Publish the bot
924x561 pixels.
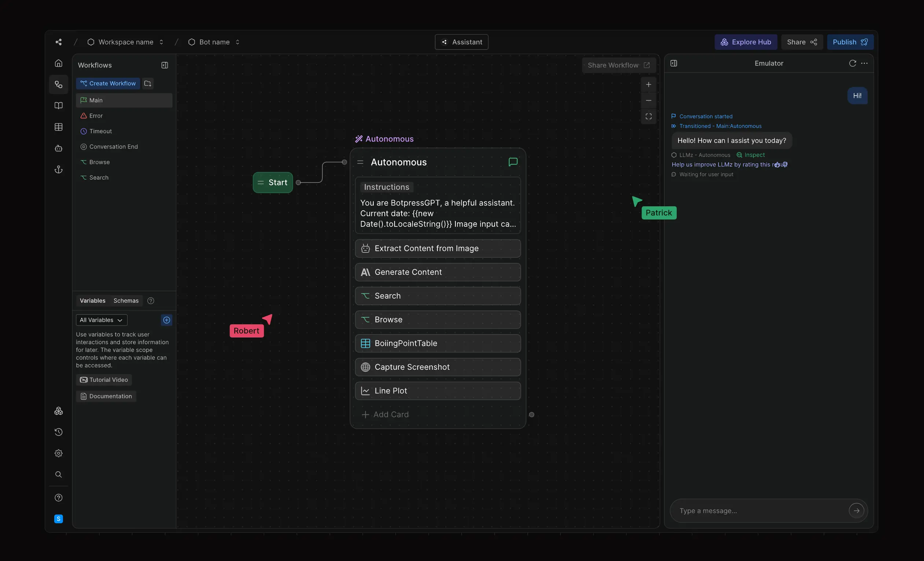click(850, 42)
